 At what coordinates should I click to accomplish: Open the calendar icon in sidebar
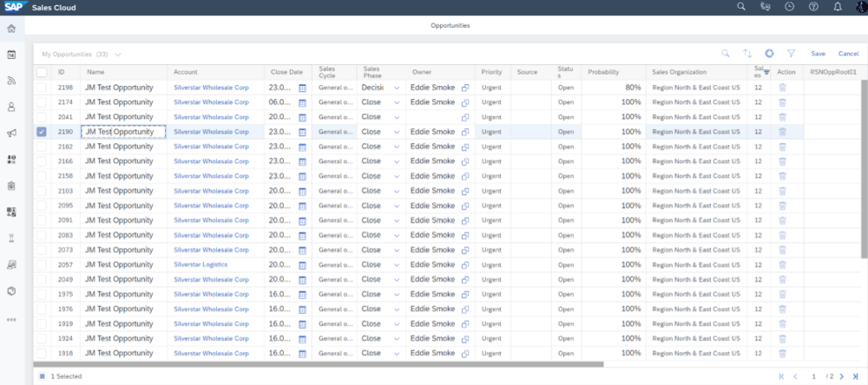coord(11,55)
